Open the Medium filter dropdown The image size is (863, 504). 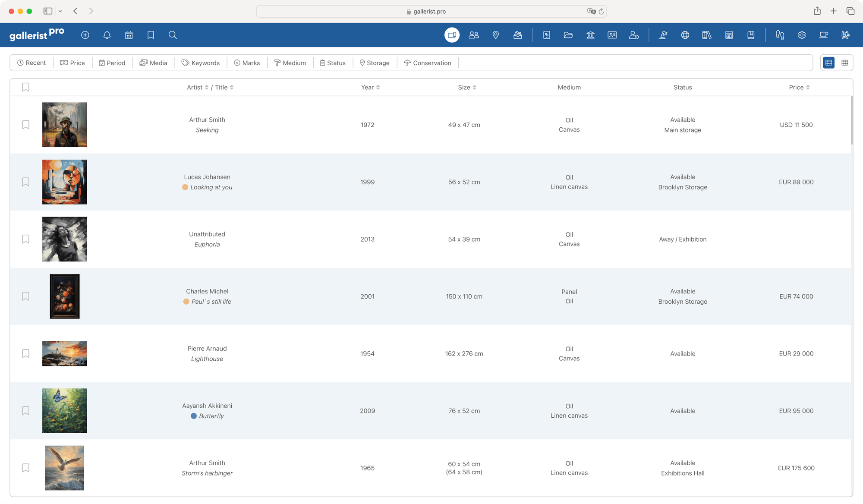point(290,63)
